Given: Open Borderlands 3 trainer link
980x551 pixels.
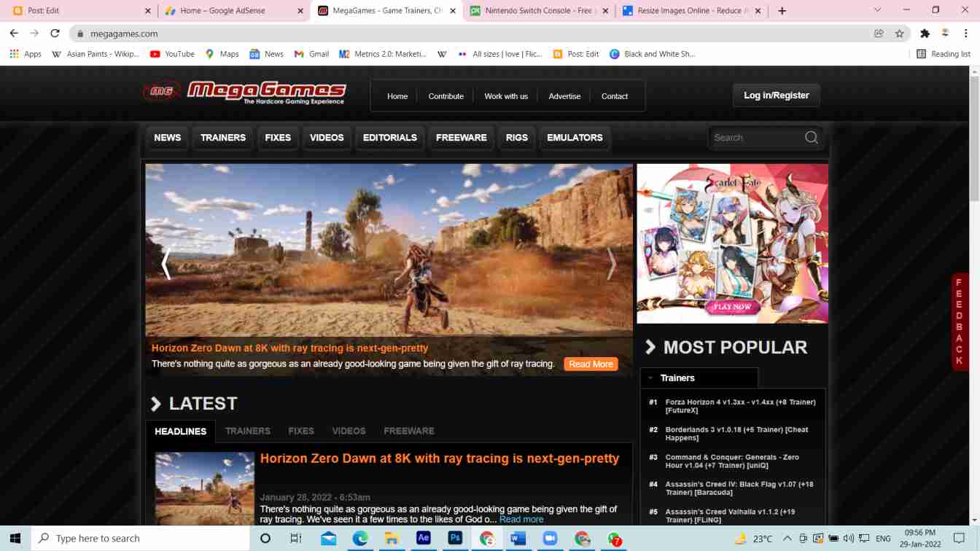Looking at the screenshot, I should coord(736,434).
